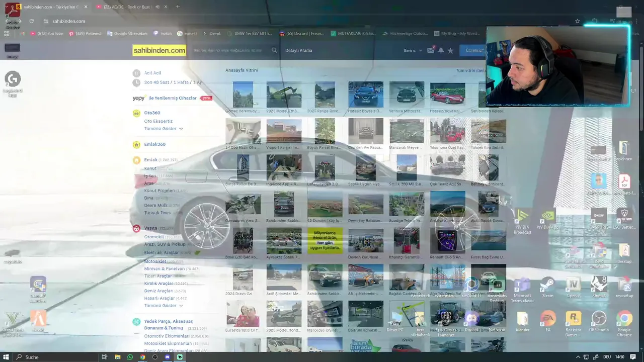Open Tüm vitrin ilanları link

click(x=471, y=71)
